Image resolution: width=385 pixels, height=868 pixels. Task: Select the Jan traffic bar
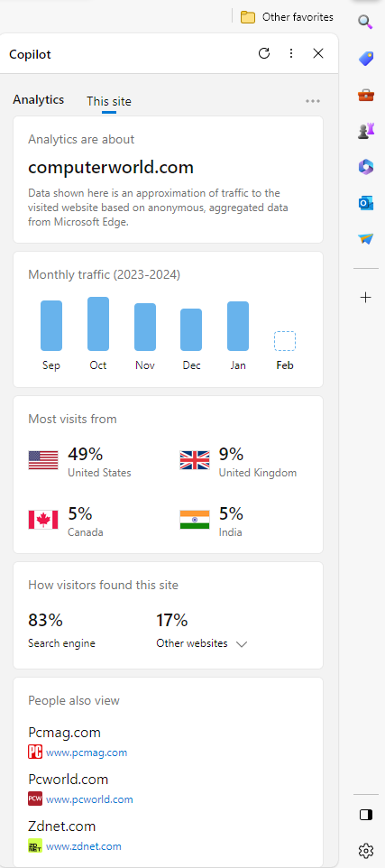pos(238,326)
